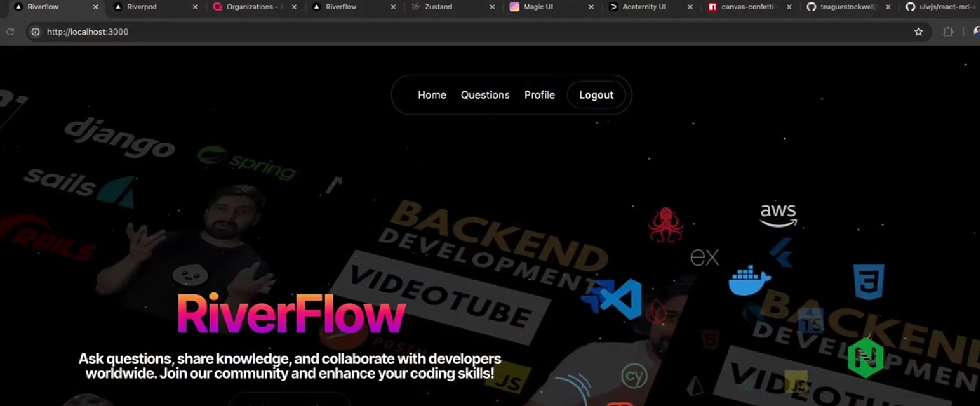View site information icon beside the URL

click(35, 32)
